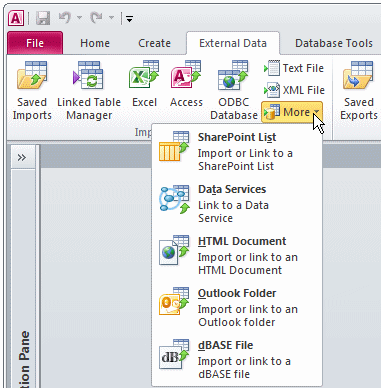Click the vertical Navigation Pane bar
This screenshot has width=381, height=388.
(23, 279)
